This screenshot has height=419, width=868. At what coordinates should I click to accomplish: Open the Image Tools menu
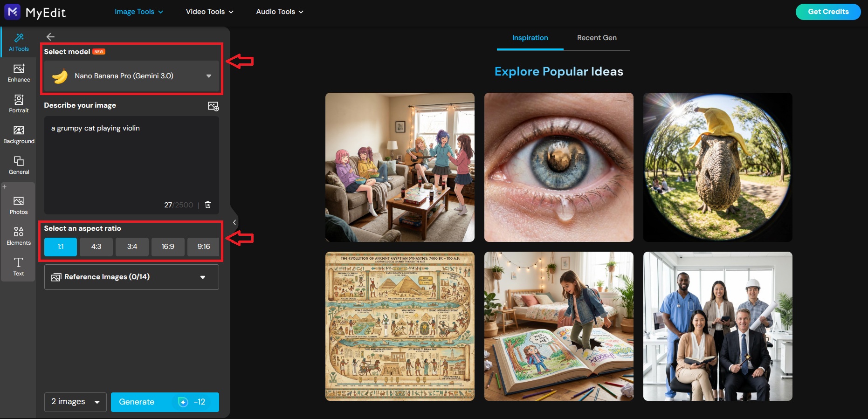(x=139, y=12)
